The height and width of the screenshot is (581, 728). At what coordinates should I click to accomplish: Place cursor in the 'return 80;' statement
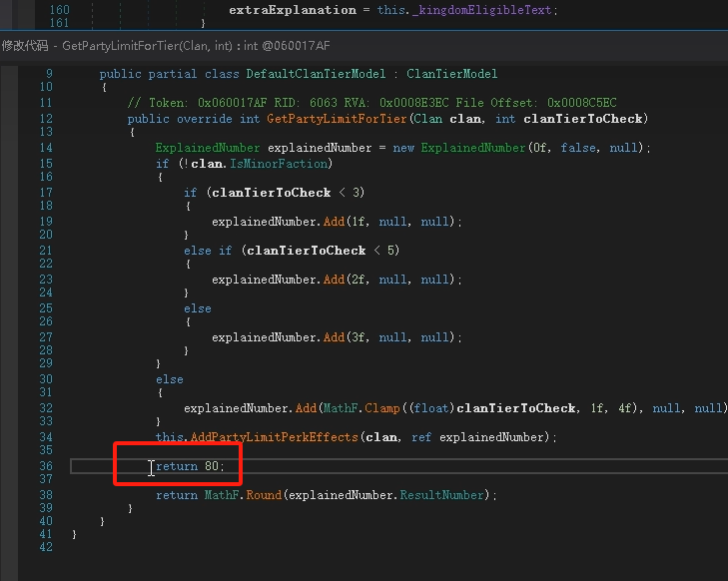tap(190, 466)
